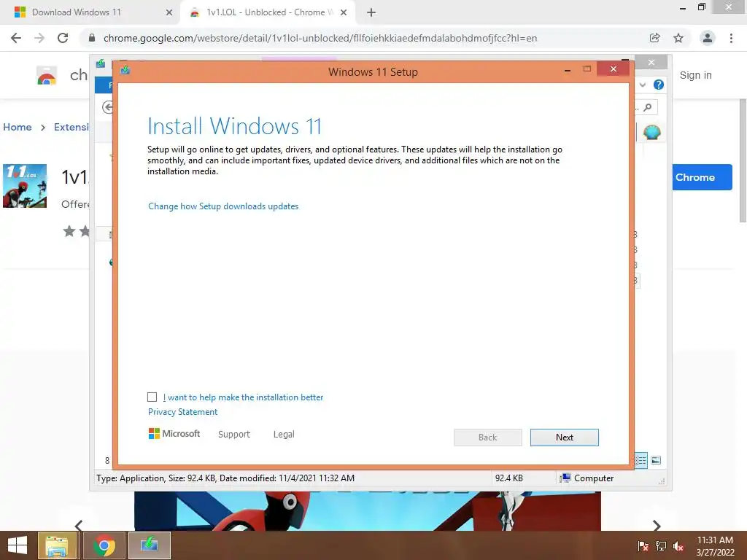Click the File Explorer search magnifier
The image size is (747, 560).
(648, 108)
